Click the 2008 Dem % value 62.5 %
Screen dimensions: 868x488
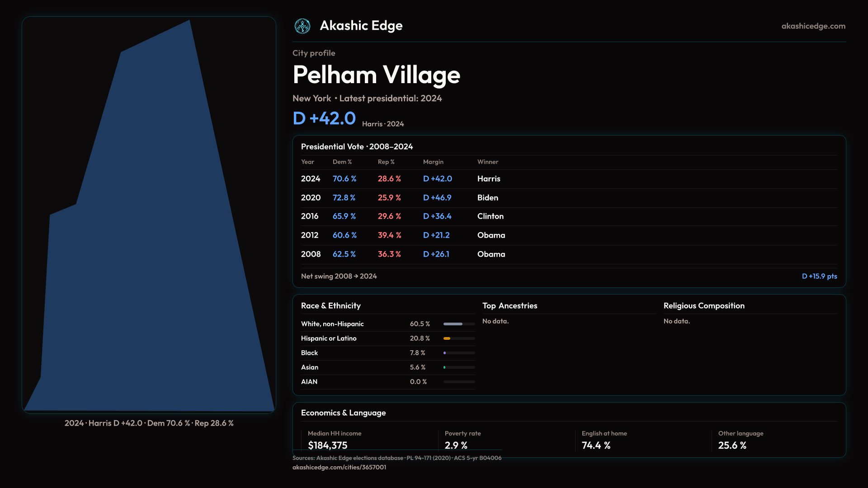344,254
